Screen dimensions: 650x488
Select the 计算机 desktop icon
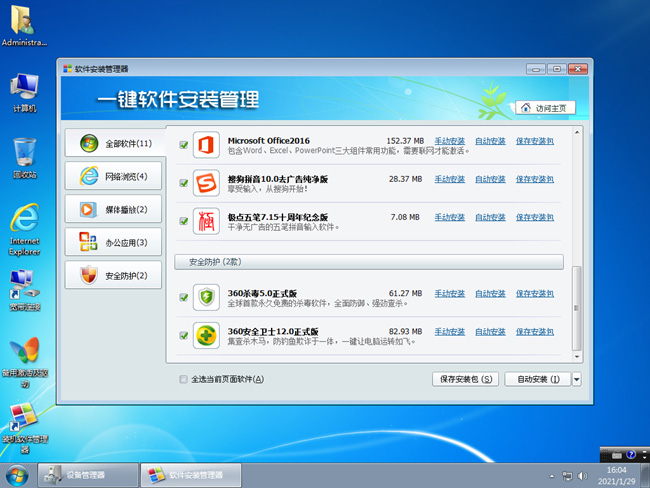point(24,93)
